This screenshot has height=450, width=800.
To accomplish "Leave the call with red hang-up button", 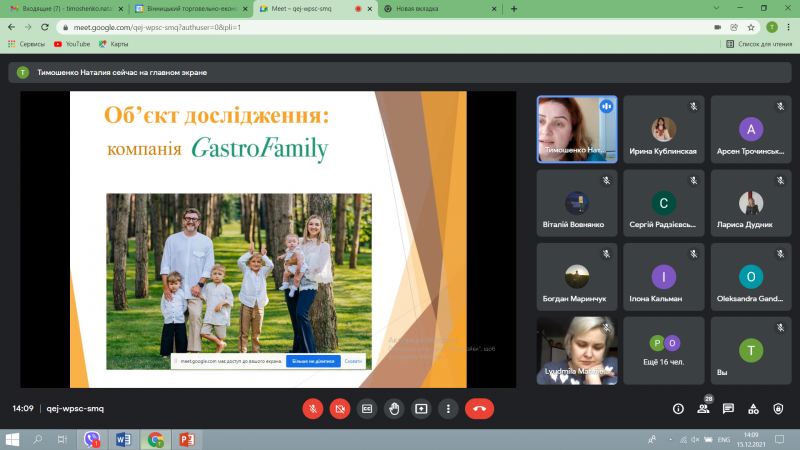I will (x=479, y=409).
